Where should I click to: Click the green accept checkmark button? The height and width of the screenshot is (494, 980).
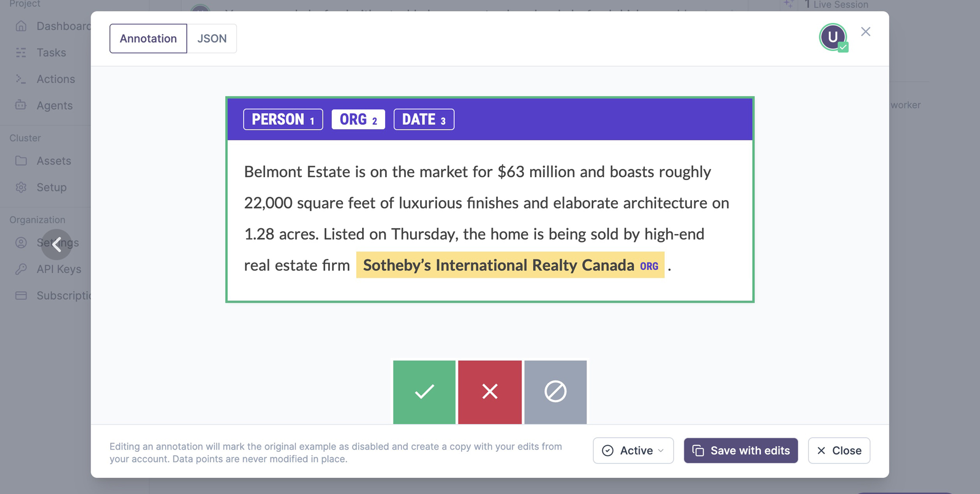(424, 392)
